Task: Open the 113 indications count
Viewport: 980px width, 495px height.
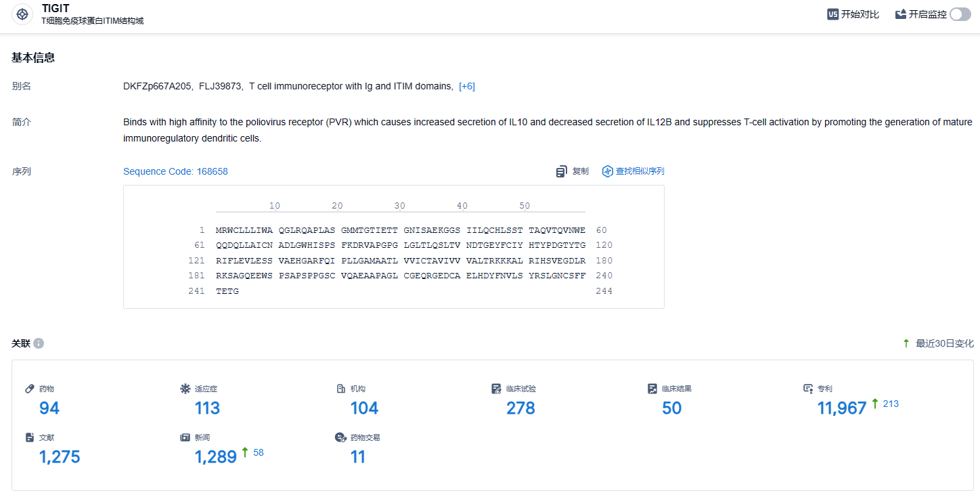Action: pyautogui.click(x=207, y=408)
